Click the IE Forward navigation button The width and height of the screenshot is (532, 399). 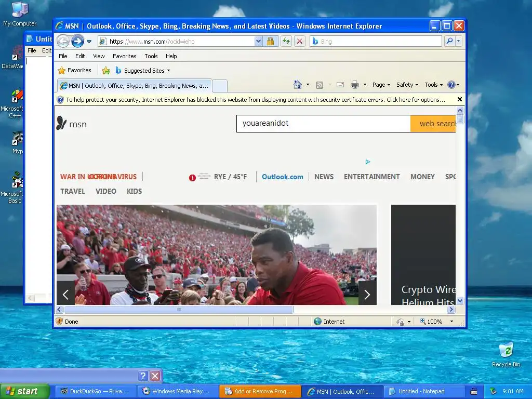pyautogui.click(x=77, y=42)
